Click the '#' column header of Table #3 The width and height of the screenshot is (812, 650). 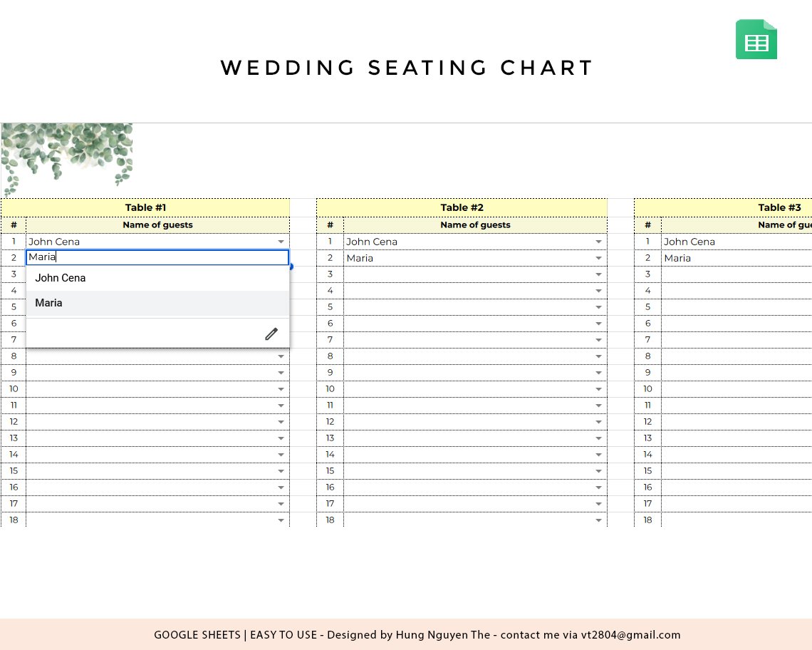[648, 225]
